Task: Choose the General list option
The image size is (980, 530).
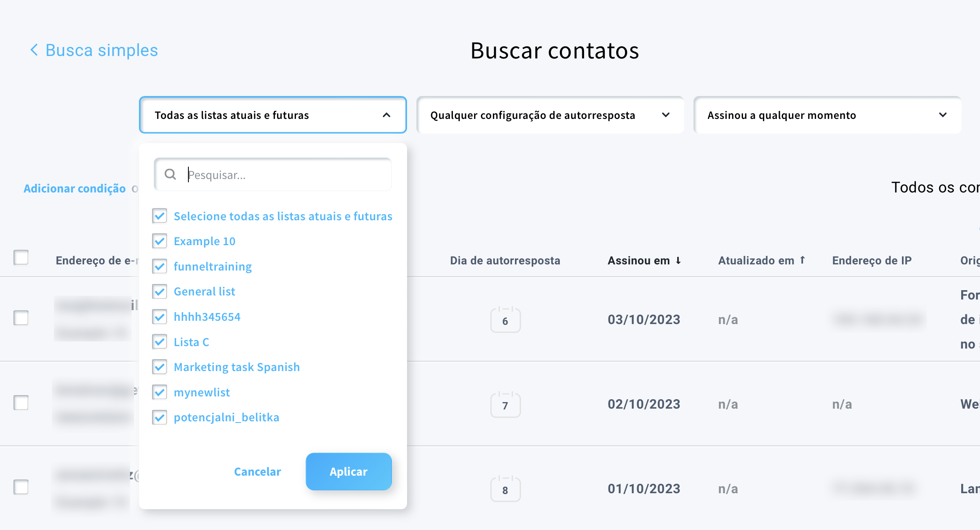Action: (204, 291)
